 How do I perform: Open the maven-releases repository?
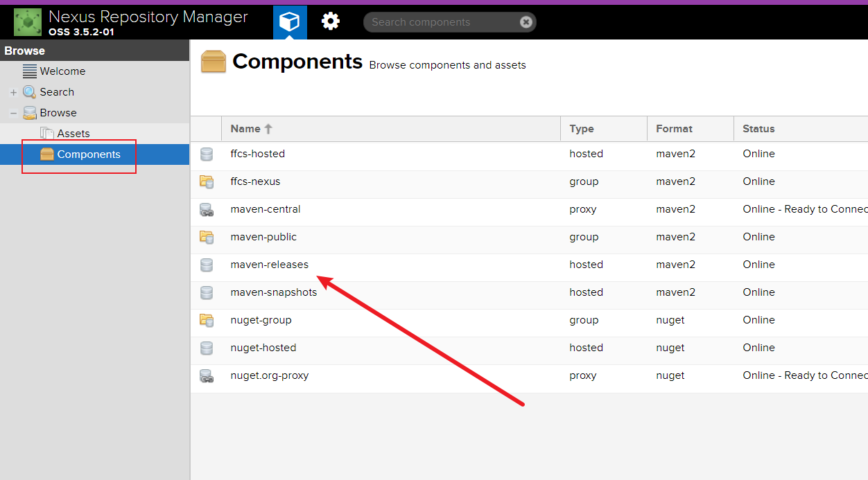[x=270, y=265]
